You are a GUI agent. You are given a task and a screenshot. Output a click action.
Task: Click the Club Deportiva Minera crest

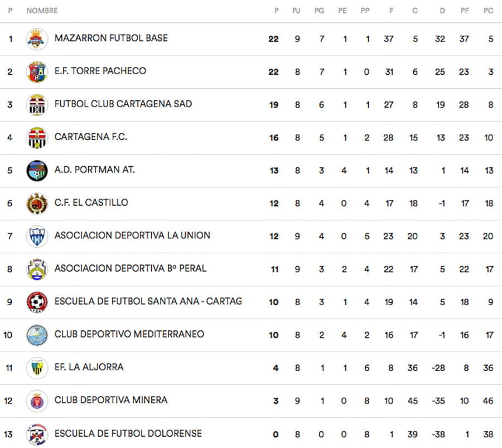[36, 401]
